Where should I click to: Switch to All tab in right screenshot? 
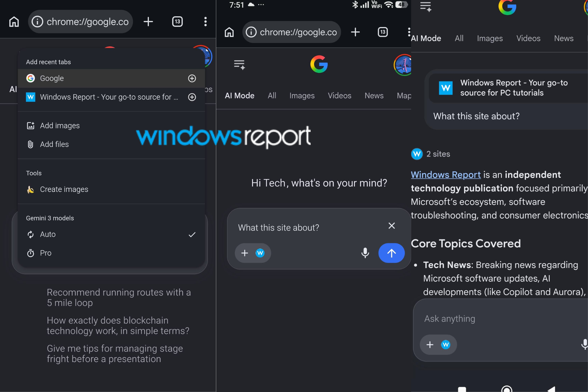(x=459, y=39)
